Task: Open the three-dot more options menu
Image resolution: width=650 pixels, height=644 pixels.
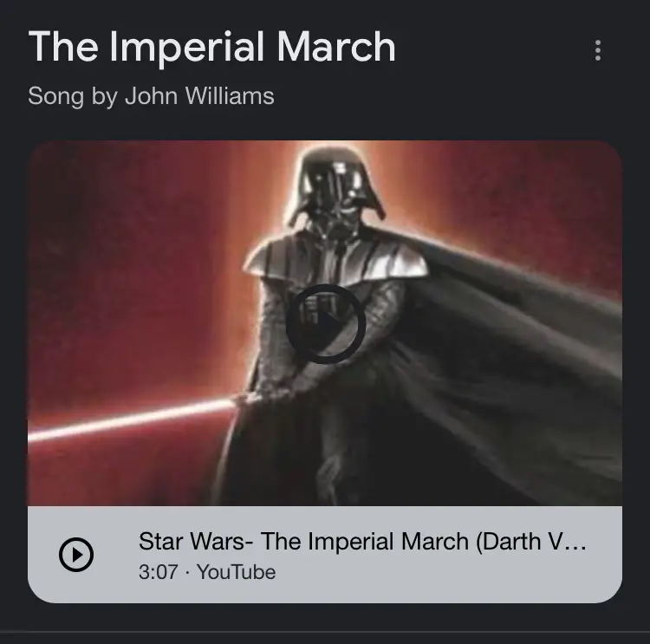Action: [597, 50]
